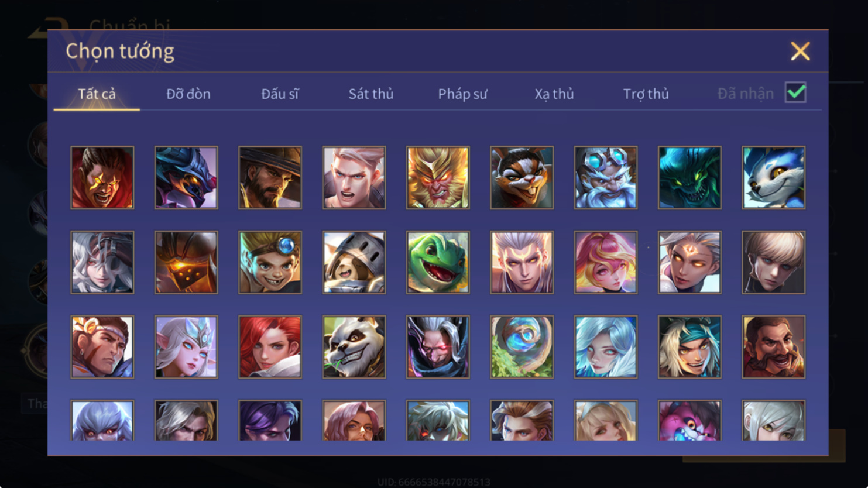This screenshot has width=868, height=488.
Task: Select the green chameleon hero portrait
Action: [438, 262]
